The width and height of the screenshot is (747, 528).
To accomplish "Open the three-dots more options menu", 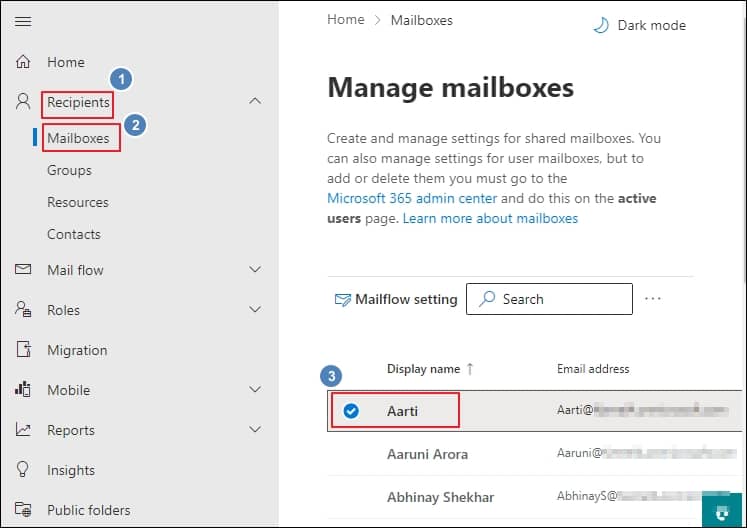I will tap(653, 299).
